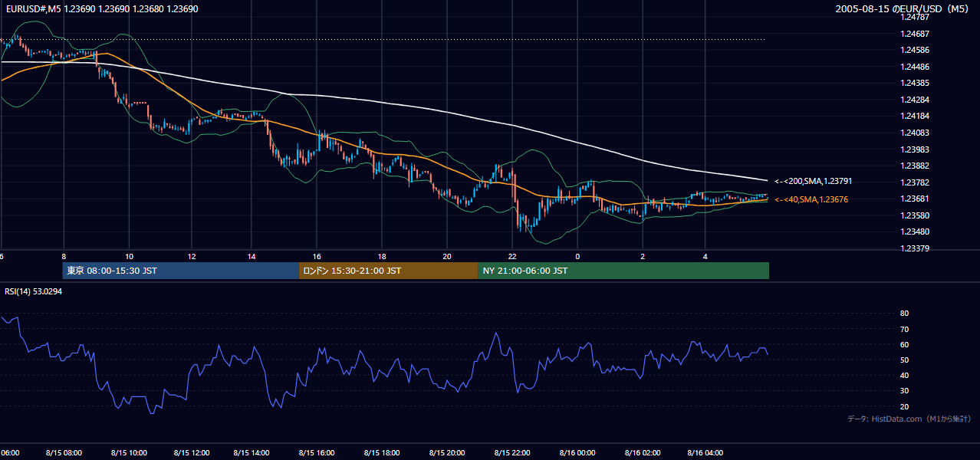Viewport: 980px width, 460px height.
Task: Click RSI level 30 on axis
Action: [904, 391]
